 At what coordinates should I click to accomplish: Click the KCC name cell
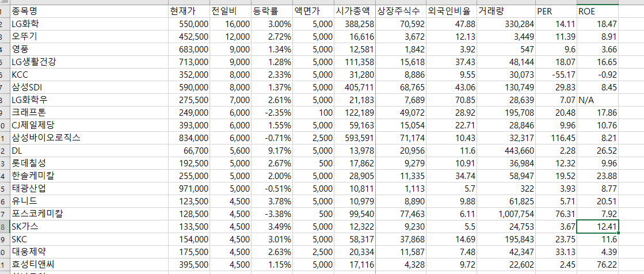pyautogui.click(x=89, y=75)
